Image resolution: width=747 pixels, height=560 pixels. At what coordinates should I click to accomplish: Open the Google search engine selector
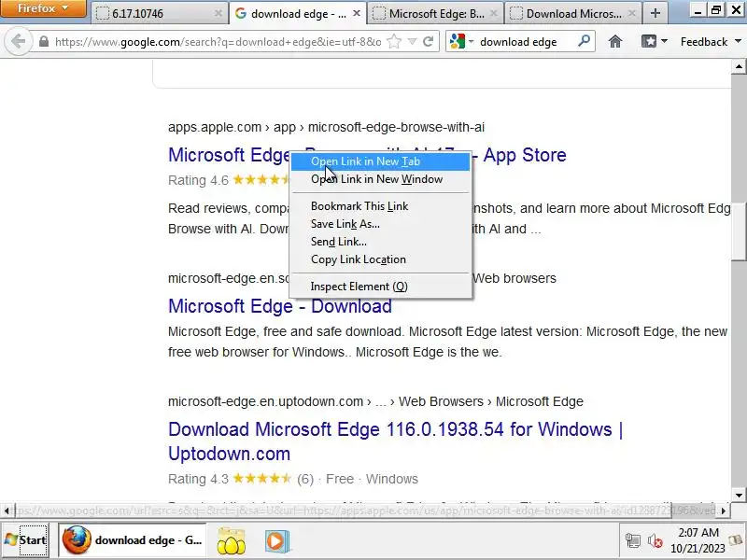pyautogui.click(x=461, y=42)
